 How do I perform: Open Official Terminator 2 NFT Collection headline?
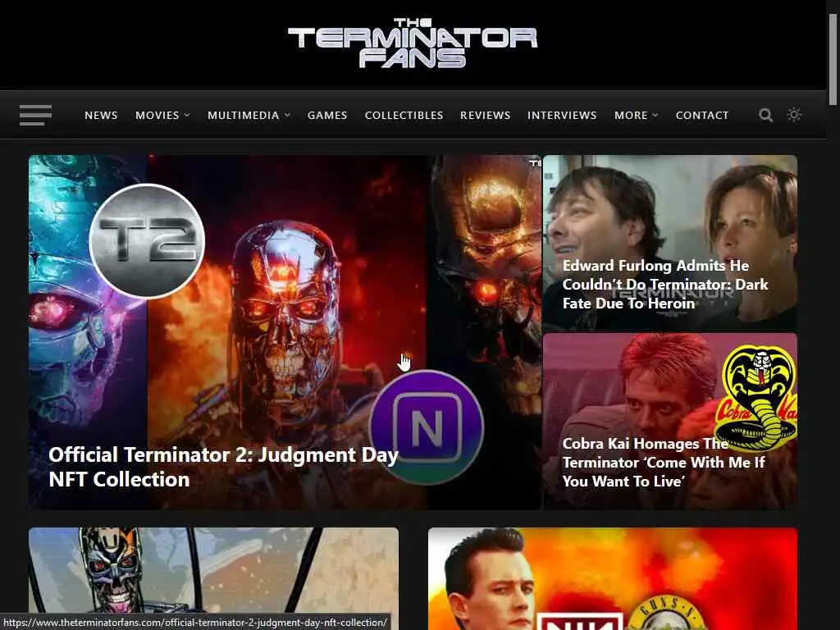(223, 467)
